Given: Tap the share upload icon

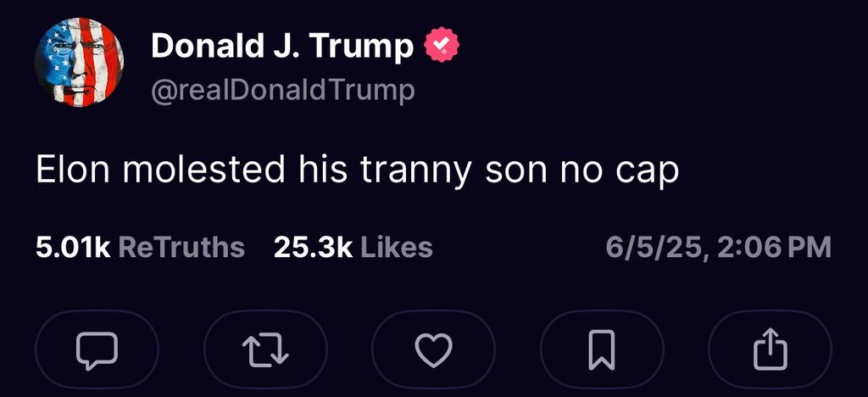Looking at the screenshot, I should [x=770, y=349].
